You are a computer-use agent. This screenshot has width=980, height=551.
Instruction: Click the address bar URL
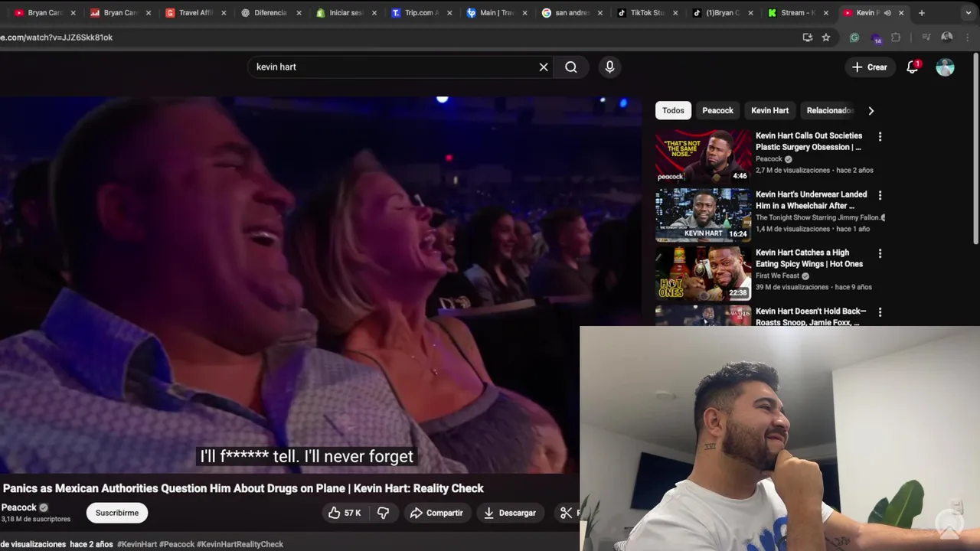(x=57, y=37)
